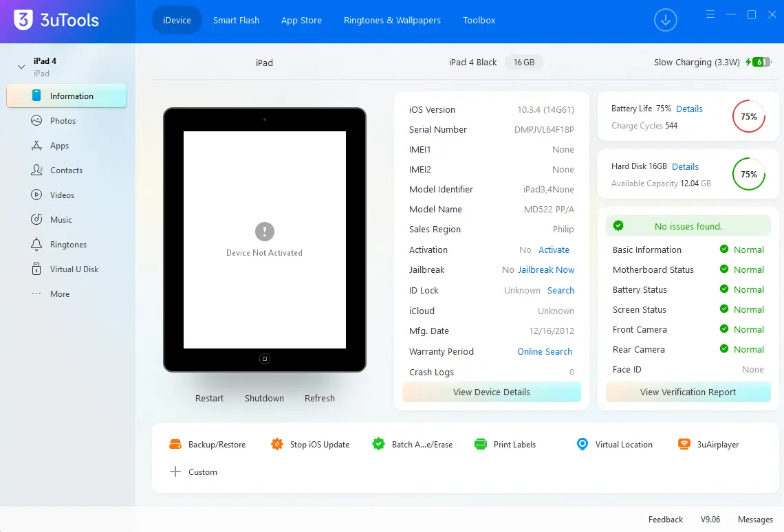Image resolution: width=784 pixels, height=532 pixels.
Task: Click the iPad3,4None model identifier value
Action: [549, 189]
